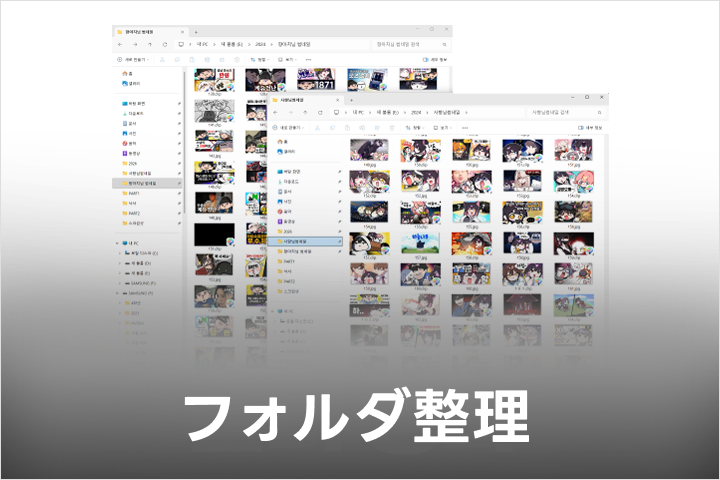Close the tab in rear window

click(182, 32)
